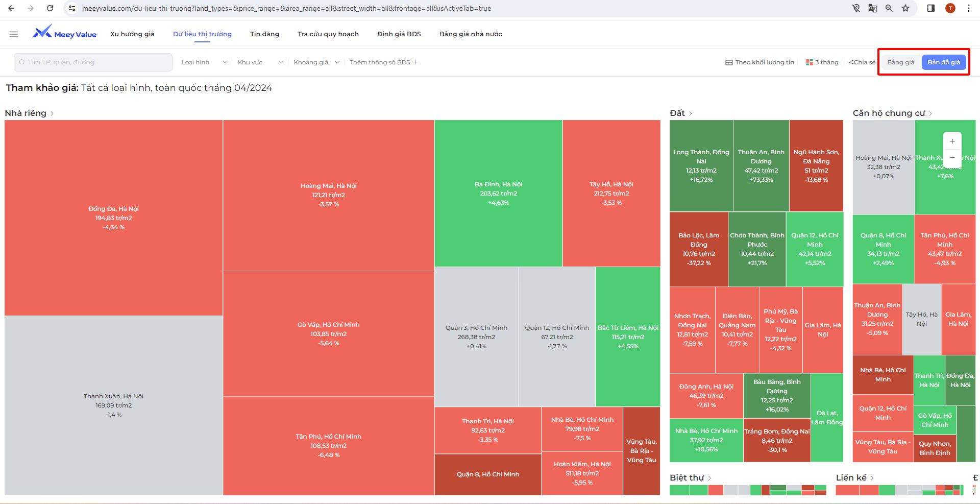The width and height of the screenshot is (980, 504).
Task: Expand the Loại hình dropdown
Action: (204, 62)
